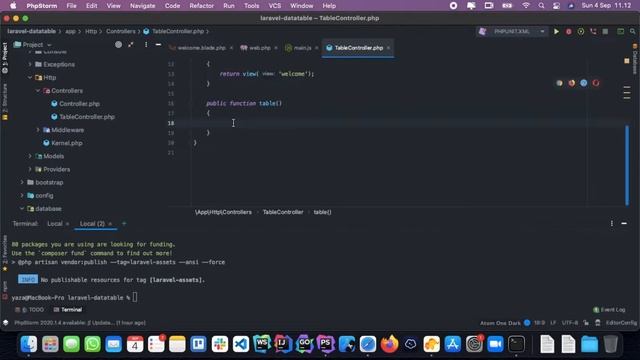Close the TableController.php tab

(x=388, y=48)
